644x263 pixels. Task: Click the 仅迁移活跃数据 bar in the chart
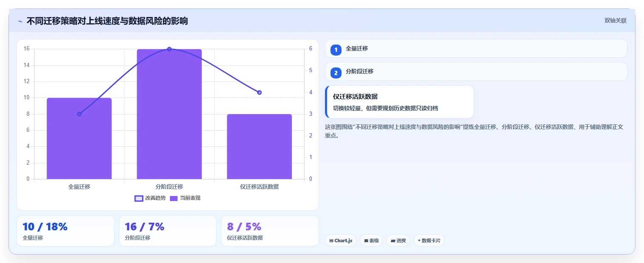(x=259, y=146)
